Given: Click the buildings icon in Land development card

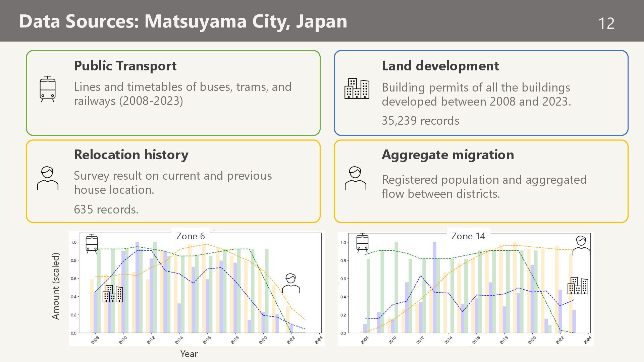Looking at the screenshot, I should click(357, 88).
